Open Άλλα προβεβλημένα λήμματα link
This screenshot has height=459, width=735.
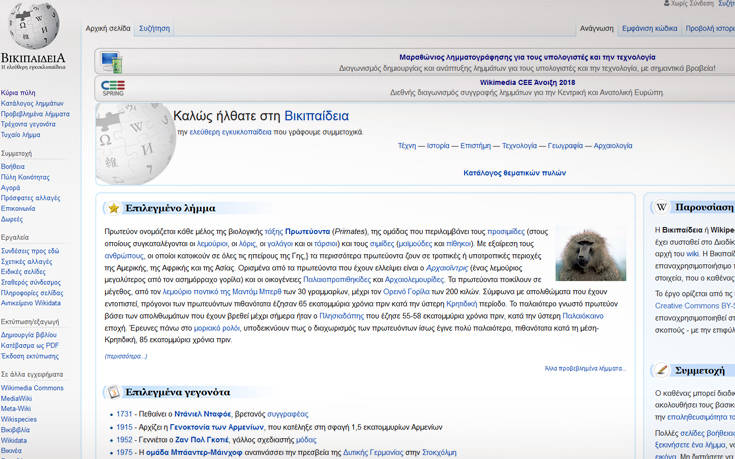(x=585, y=369)
